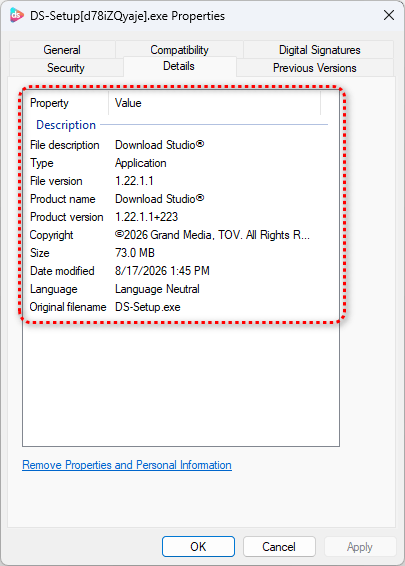Select the Application value

[x=141, y=163]
